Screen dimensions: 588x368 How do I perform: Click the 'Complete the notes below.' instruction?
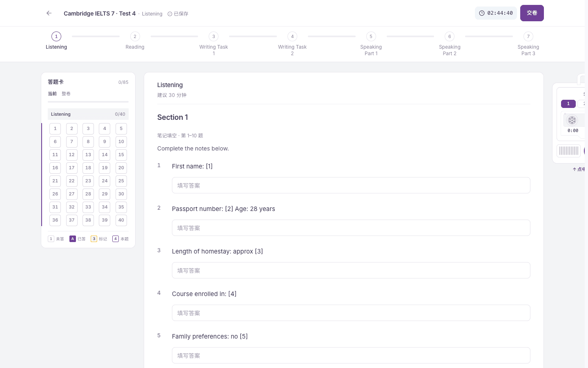pos(193,148)
